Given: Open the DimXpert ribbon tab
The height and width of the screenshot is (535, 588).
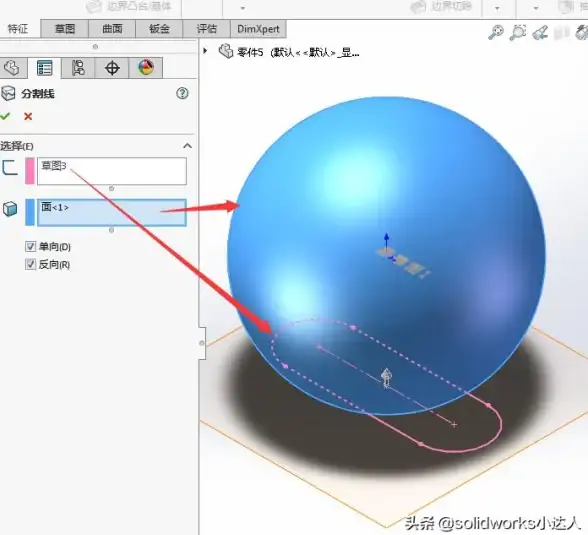Looking at the screenshot, I should point(258,29).
